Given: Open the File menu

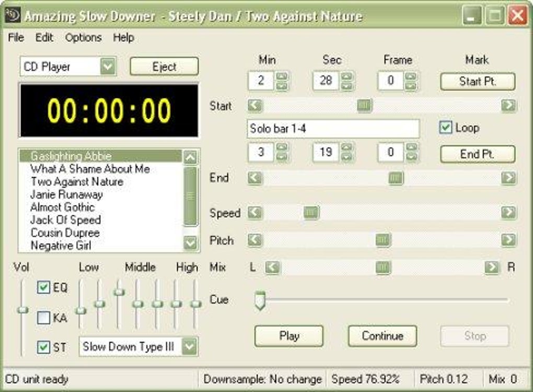Looking at the screenshot, I should [x=16, y=38].
